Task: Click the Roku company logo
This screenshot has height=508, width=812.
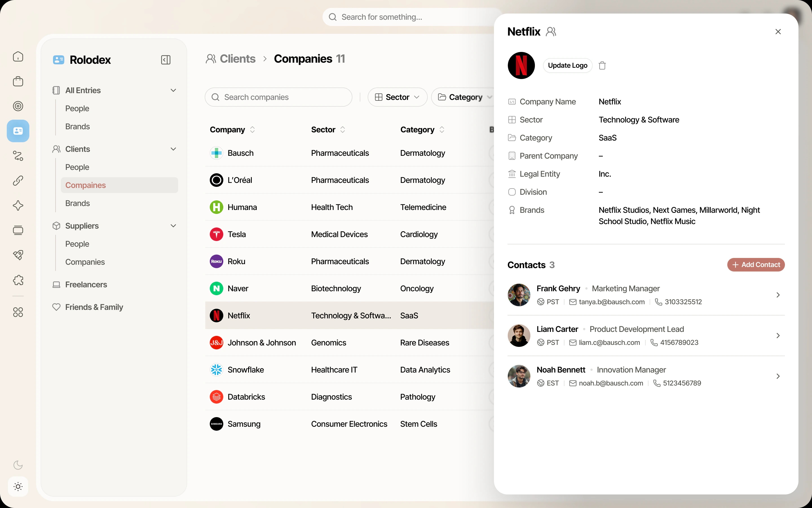Action: click(x=217, y=261)
